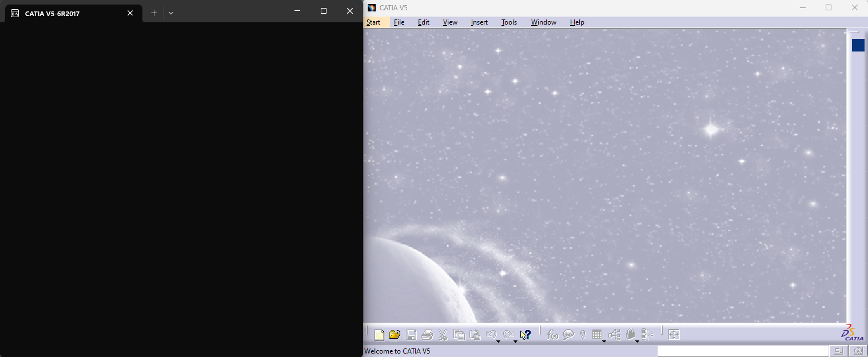Minimize the terminal window
868x357 pixels.
tap(297, 11)
